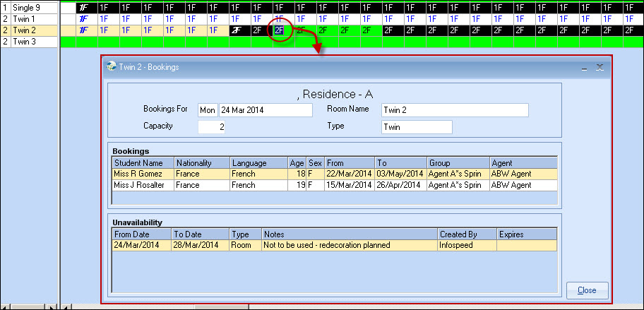Click the Nationality column header
Image resolution: width=644 pixels, height=310 pixels.
[x=201, y=162]
